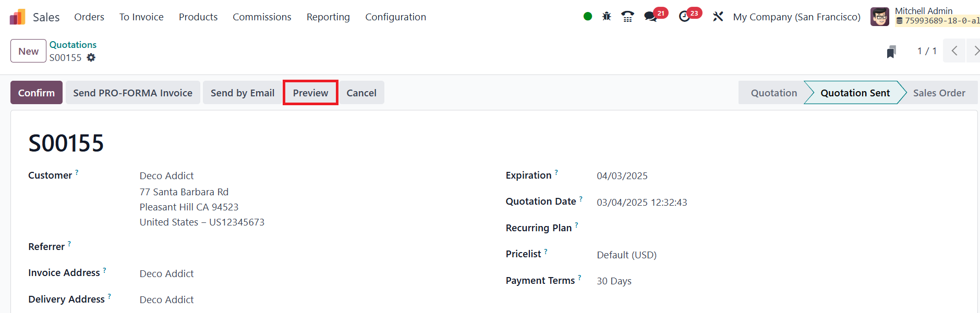The height and width of the screenshot is (313, 980).
Task: Open the Orders menu
Action: (x=89, y=17)
